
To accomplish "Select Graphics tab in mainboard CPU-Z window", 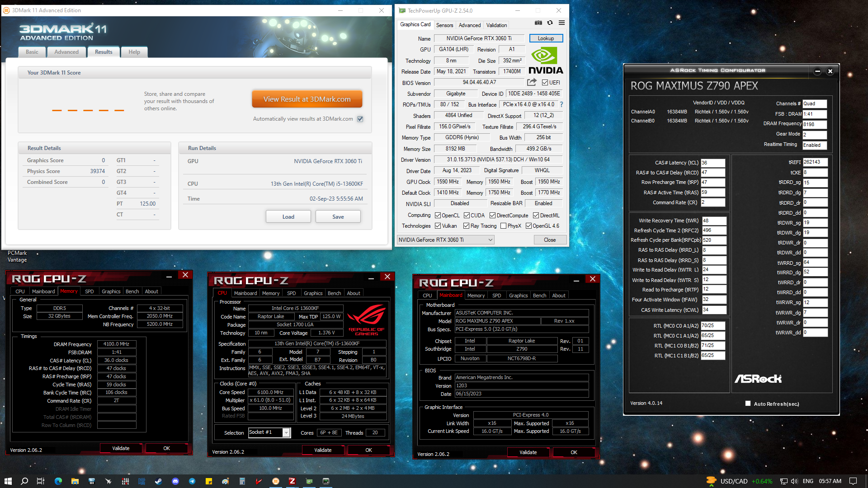I will pyautogui.click(x=518, y=296).
